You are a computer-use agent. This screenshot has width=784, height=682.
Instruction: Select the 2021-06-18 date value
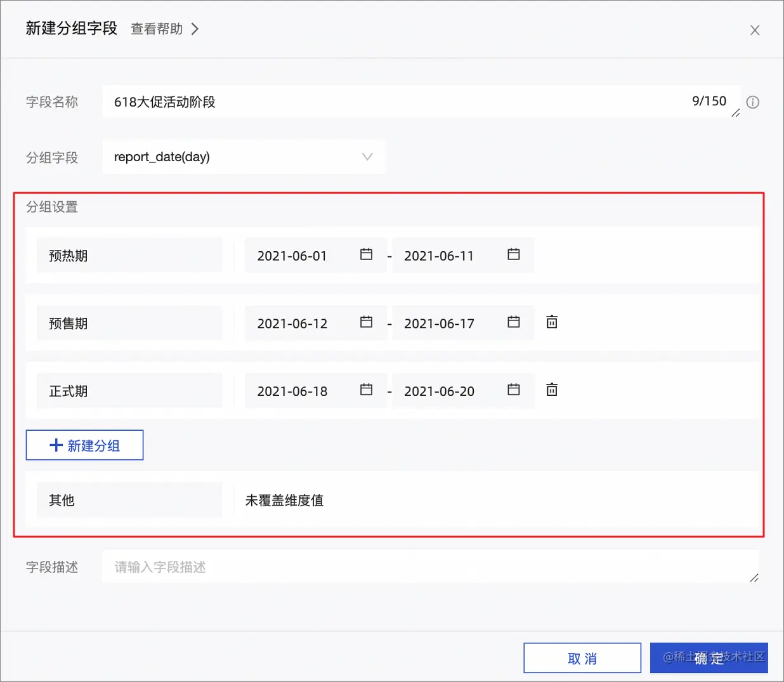(292, 391)
